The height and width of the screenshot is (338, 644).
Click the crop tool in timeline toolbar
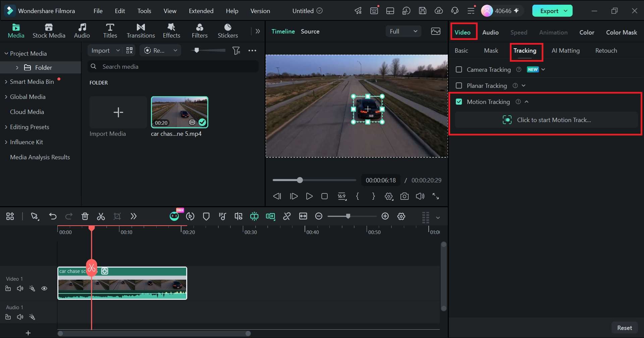click(x=117, y=217)
